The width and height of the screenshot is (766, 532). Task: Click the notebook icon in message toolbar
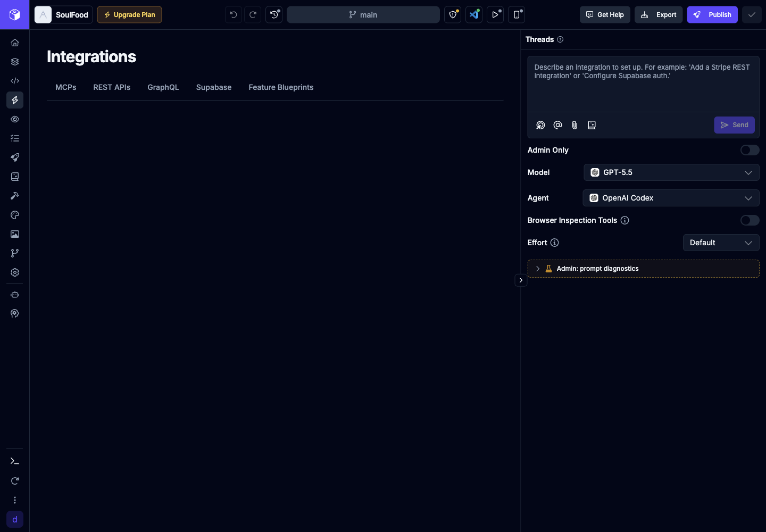592,125
